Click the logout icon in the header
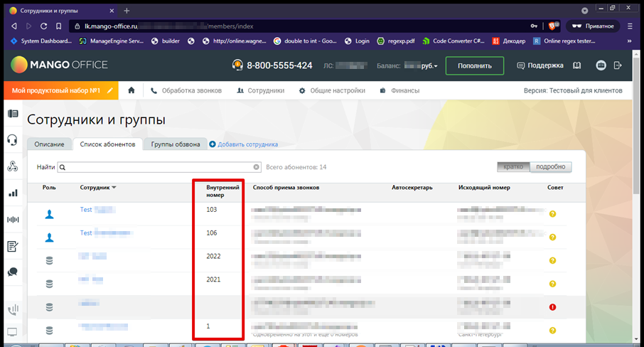This screenshot has width=644, height=347. [x=617, y=65]
